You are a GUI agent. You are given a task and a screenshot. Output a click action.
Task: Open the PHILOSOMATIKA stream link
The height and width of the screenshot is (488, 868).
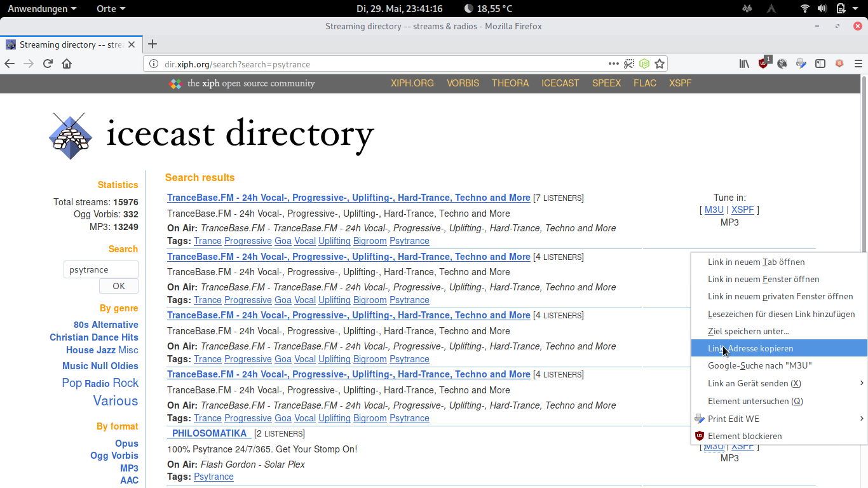click(x=209, y=433)
